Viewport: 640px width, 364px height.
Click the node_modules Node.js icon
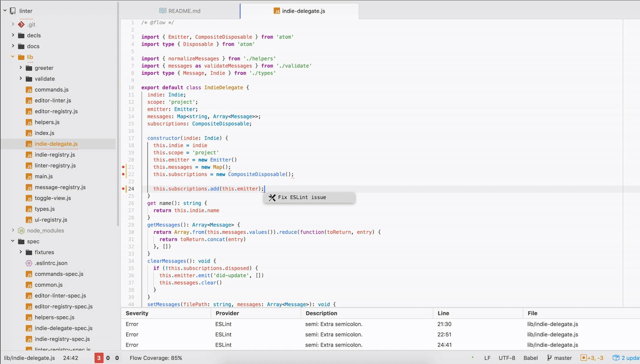[21, 230]
